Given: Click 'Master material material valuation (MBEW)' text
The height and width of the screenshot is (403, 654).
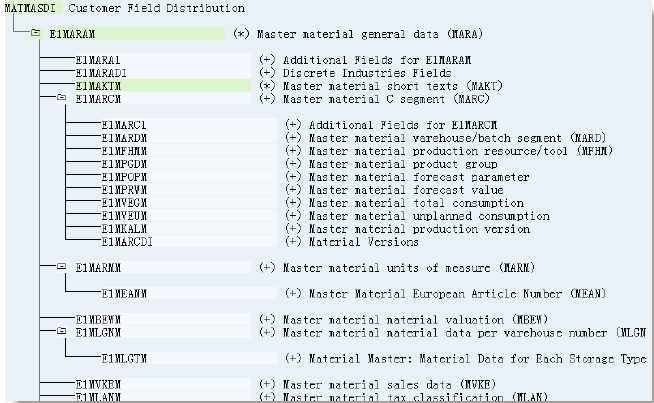Looking at the screenshot, I should [x=415, y=319].
